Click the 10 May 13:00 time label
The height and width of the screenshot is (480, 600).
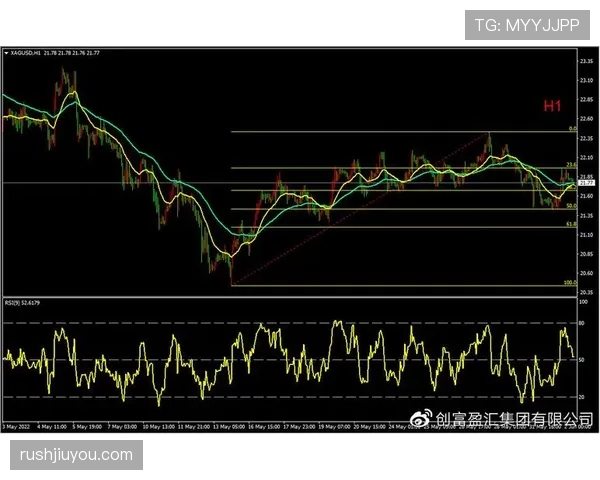pos(158,427)
